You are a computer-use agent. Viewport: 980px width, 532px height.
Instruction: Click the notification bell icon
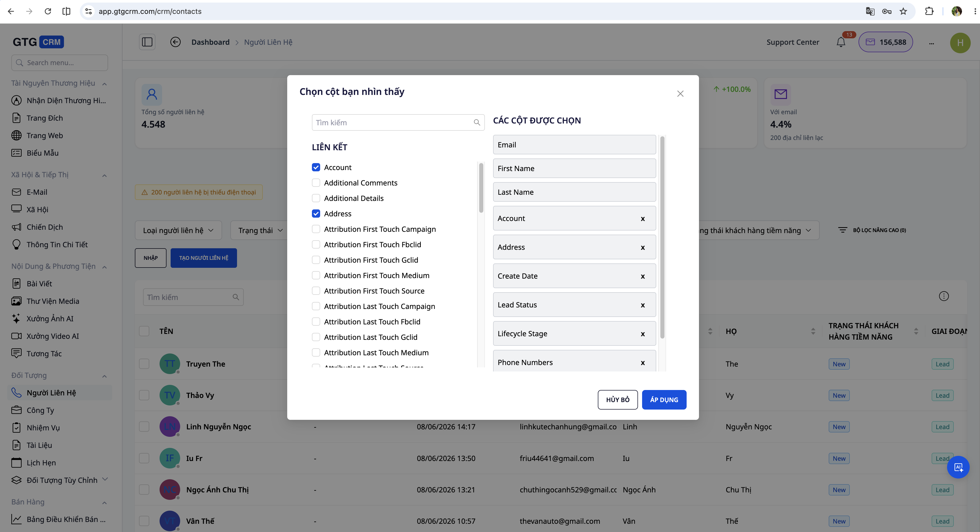coord(841,42)
